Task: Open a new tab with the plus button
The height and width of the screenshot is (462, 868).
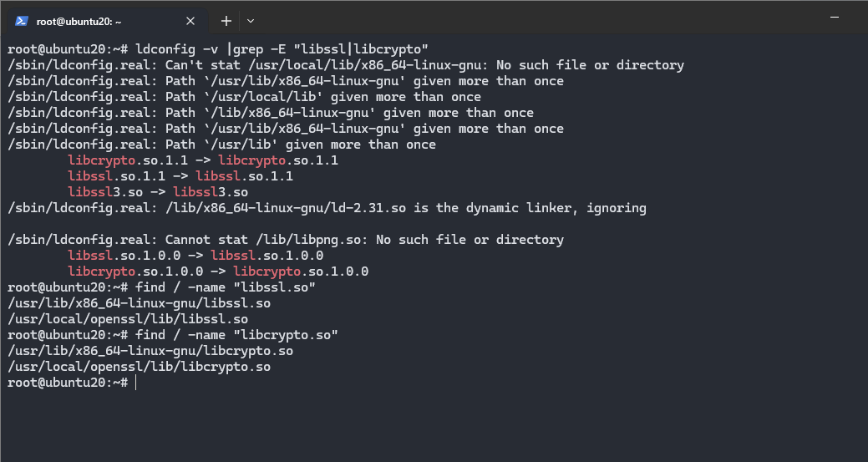Action: (226, 21)
